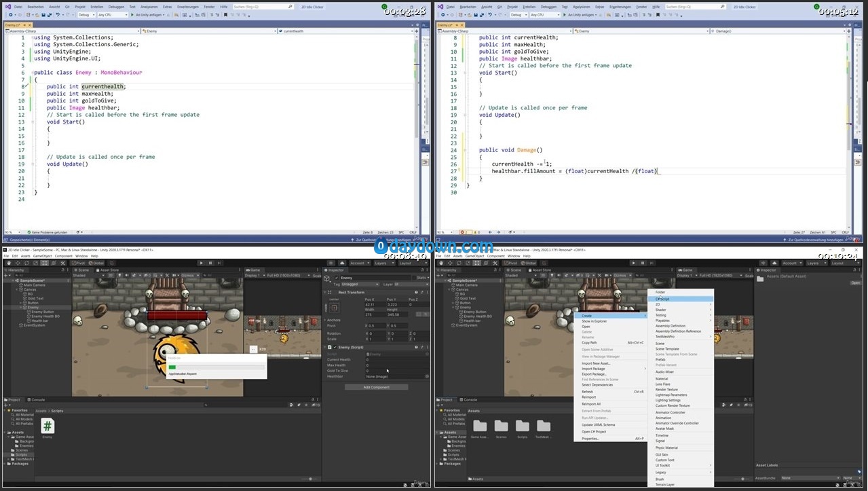Viewport: 868px width, 491px height.
Task: Click the green account avatar in left Visual Studio window
Action: 385,6
